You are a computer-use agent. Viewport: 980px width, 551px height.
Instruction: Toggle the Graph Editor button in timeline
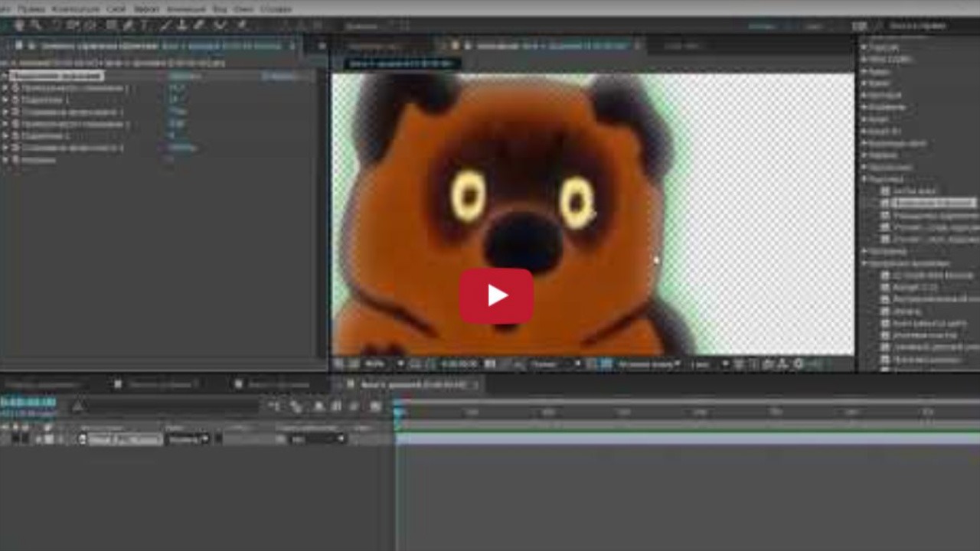point(375,406)
